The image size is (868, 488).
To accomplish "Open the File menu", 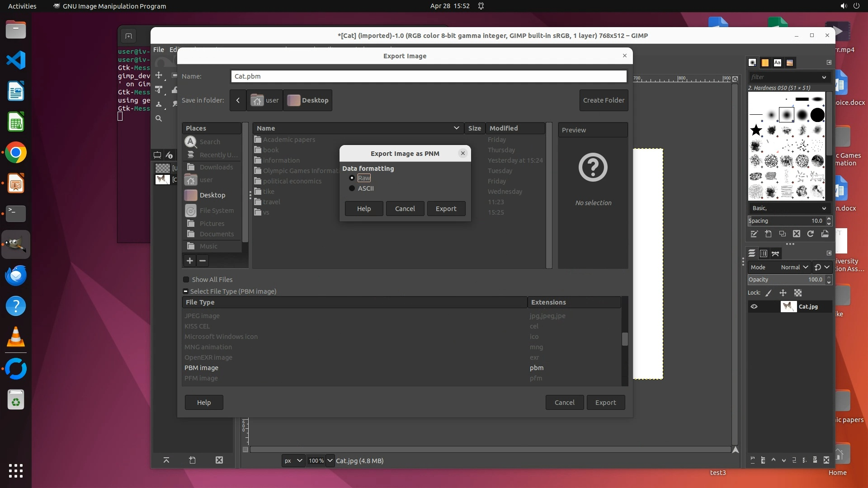I will pos(159,50).
